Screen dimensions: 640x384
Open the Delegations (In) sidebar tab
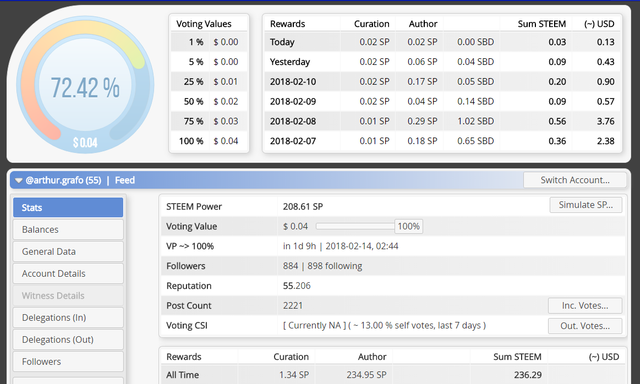pyautogui.click(x=68, y=317)
